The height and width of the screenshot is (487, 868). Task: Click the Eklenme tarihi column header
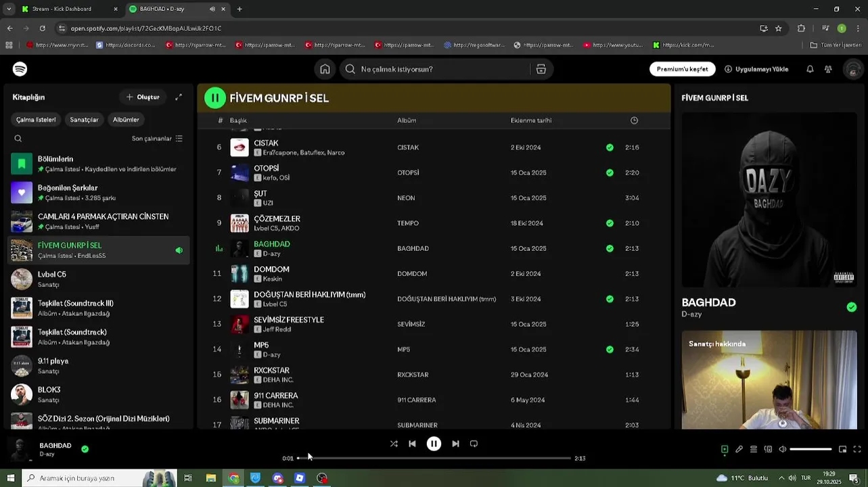pyautogui.click(x=531, y=120)
